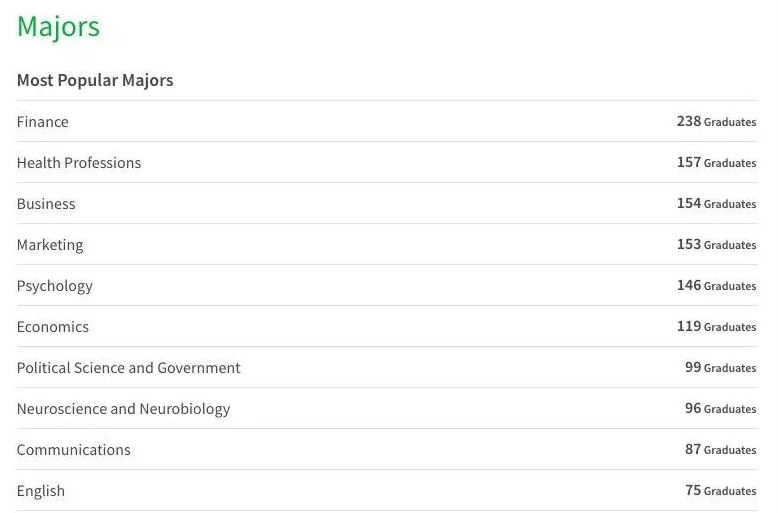Select the 119 Graduates figure
The height and width of the screenshot is (513, 778).
[716, 327]
